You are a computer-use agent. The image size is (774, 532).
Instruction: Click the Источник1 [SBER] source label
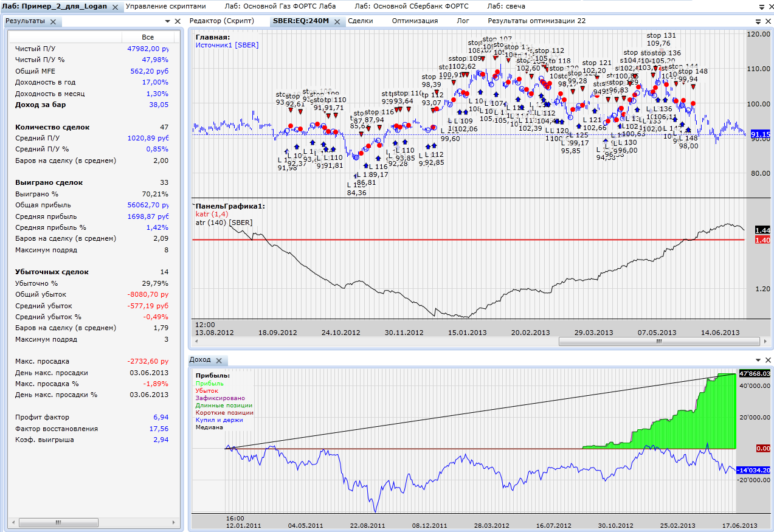(226, 45)
